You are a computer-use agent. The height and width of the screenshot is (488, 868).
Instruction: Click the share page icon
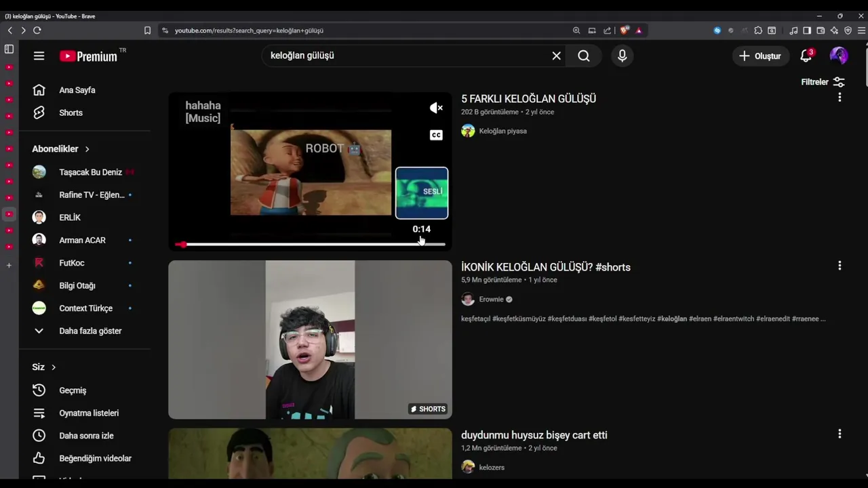coord(607,30)
